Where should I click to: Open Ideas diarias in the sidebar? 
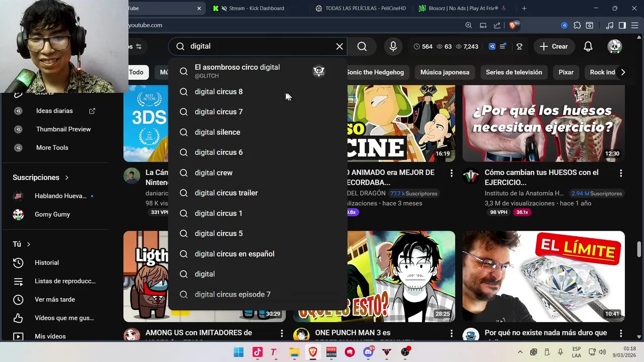(x=54, y=111)
